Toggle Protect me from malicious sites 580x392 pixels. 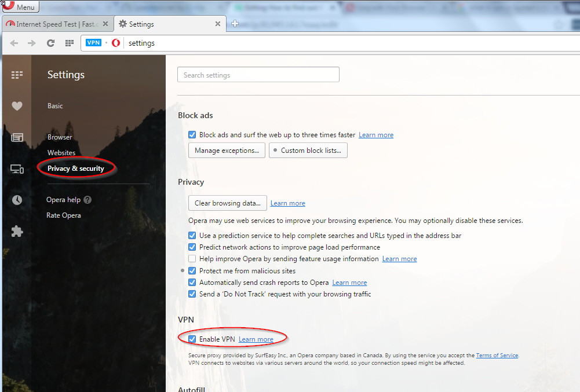tap(192, 270)
